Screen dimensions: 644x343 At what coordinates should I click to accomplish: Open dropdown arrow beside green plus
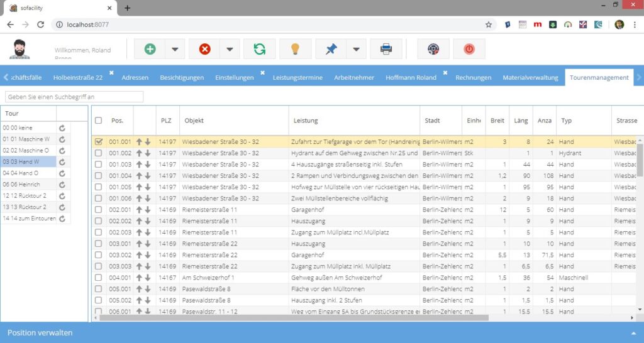[x=175, y=49]
